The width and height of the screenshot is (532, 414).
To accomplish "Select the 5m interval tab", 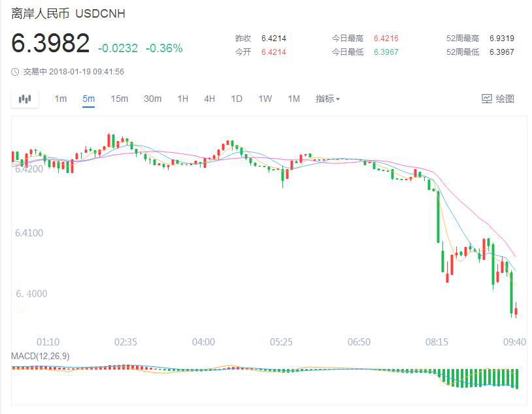I will pos(88,99).
